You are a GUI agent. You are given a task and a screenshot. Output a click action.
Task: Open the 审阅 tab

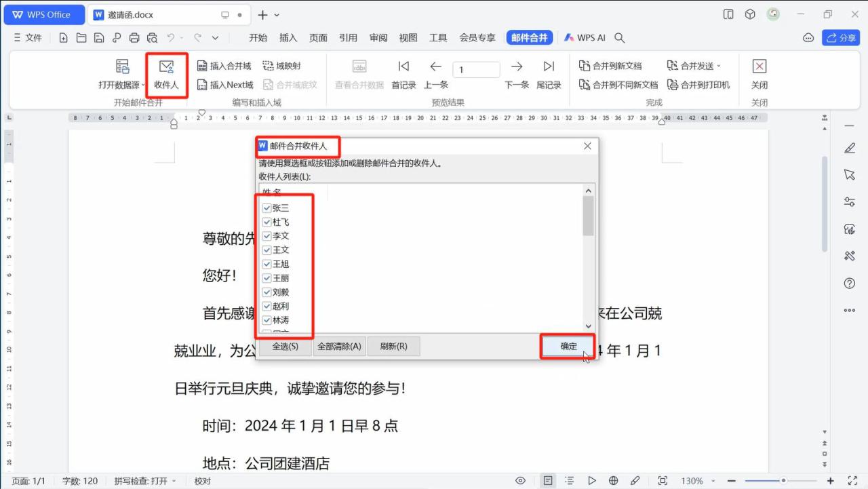click(378, 38)
